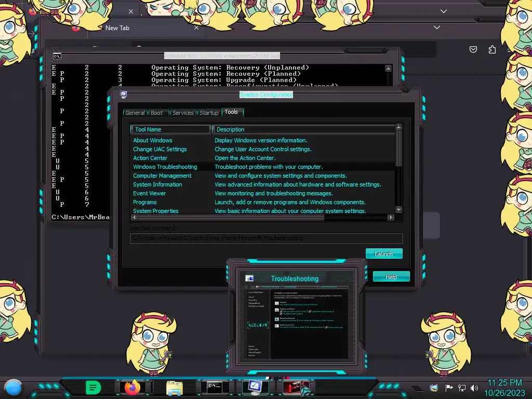Launch the selected tool
This screenshot has height=399, width=532.
coord(384,254)
